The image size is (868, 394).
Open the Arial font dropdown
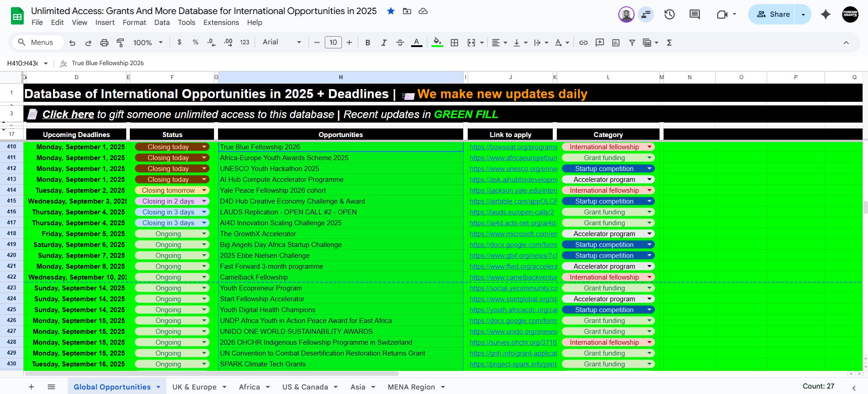click(281, 42)
